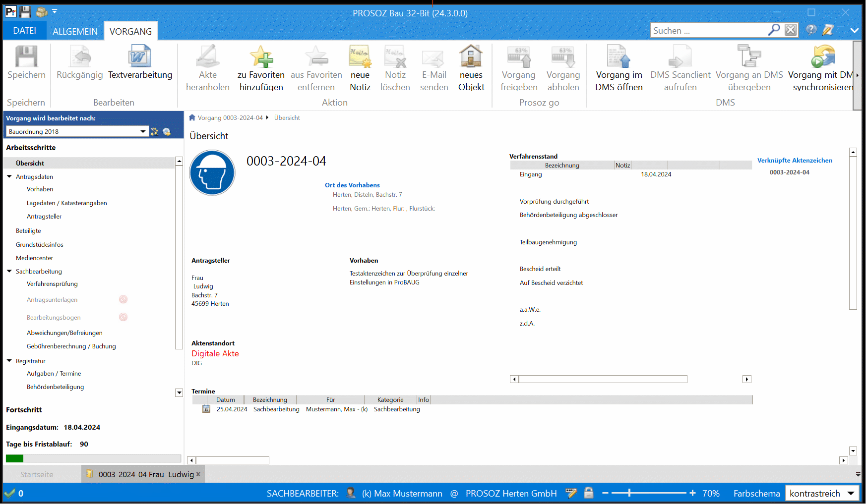The image size is (866, 504).
Task: Click the notepad pencil icon beside help
Action: click(x=828, y=30)
